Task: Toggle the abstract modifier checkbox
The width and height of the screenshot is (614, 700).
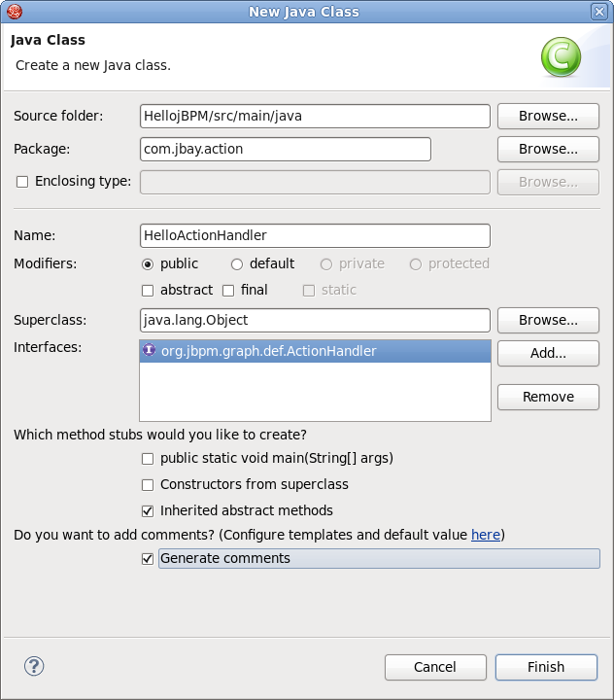Action: pyautogui.click(x=148, y=291)
